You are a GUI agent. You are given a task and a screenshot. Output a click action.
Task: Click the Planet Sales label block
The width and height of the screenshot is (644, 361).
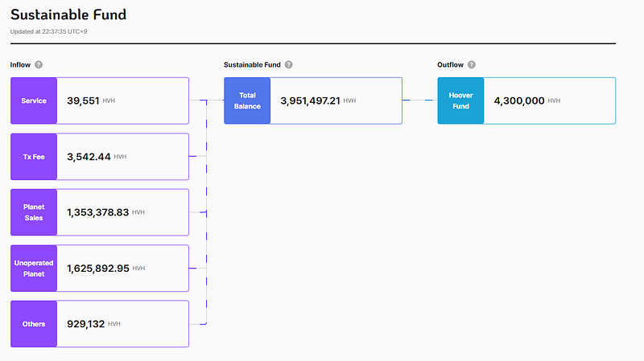click(34, 212)
